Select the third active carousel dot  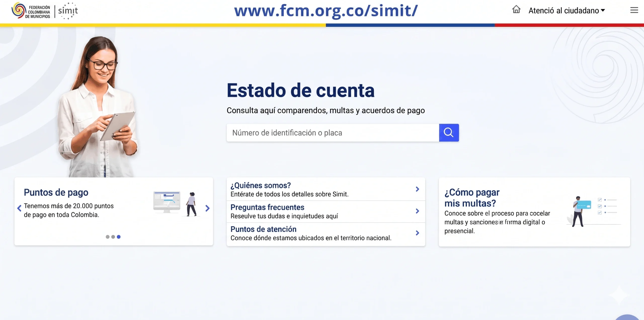point(119,237)
